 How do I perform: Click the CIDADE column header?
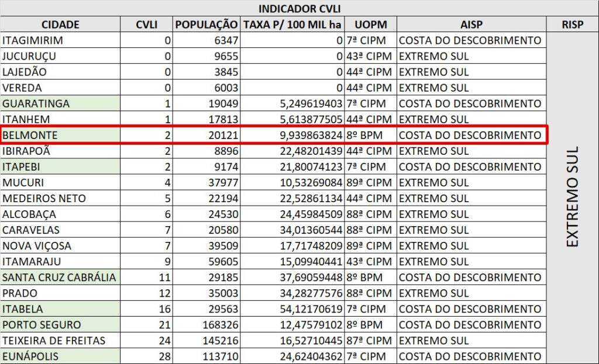click(x=60, y=25)
